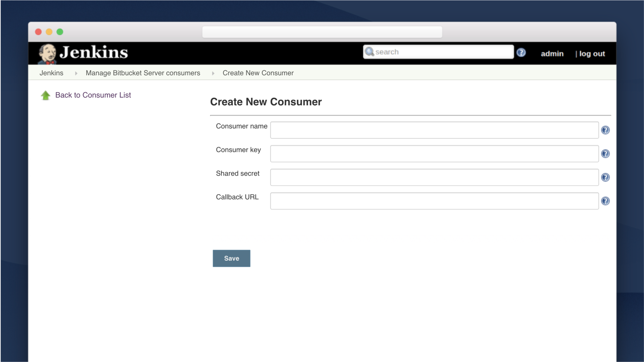The image size is (644, 362).
Task: Click the Shared secret input field
Action: pyautogui.click(x=435, y=177)
